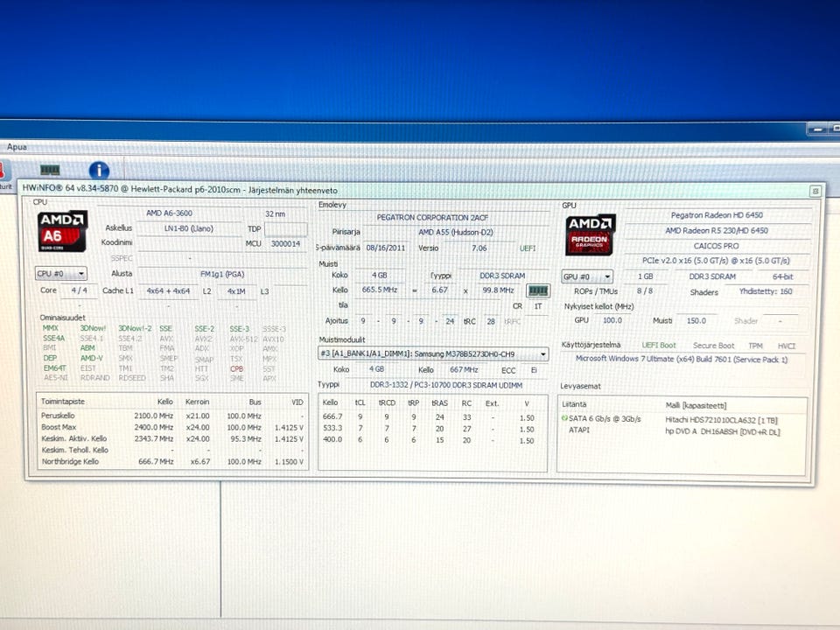Click the GPU clock 100.0 value
The height and width of the screenshot is (630, 840).
pos(612,320)
